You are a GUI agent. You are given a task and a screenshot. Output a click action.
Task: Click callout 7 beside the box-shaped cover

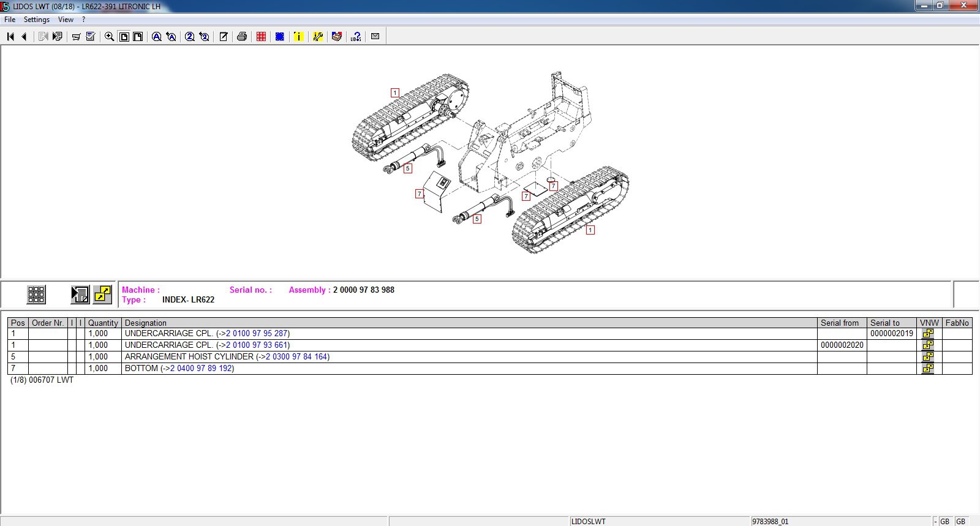[420, 194]
